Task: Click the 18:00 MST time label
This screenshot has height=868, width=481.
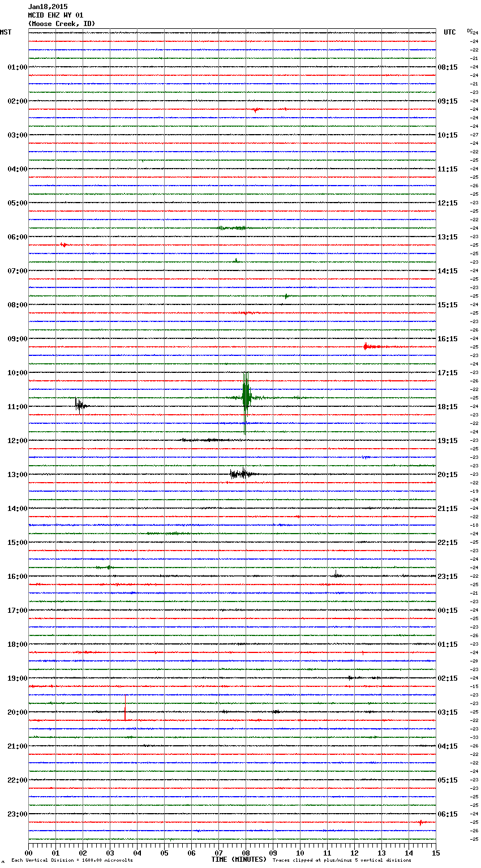Action: 17,644
